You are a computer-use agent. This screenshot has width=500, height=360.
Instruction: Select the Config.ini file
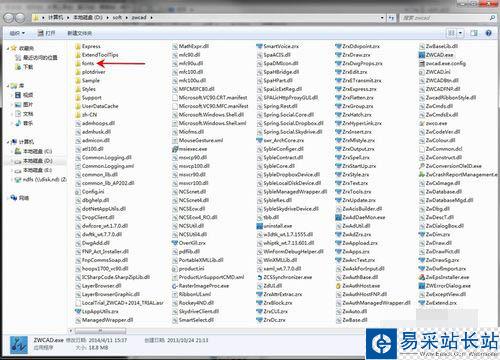pos(90,192)
